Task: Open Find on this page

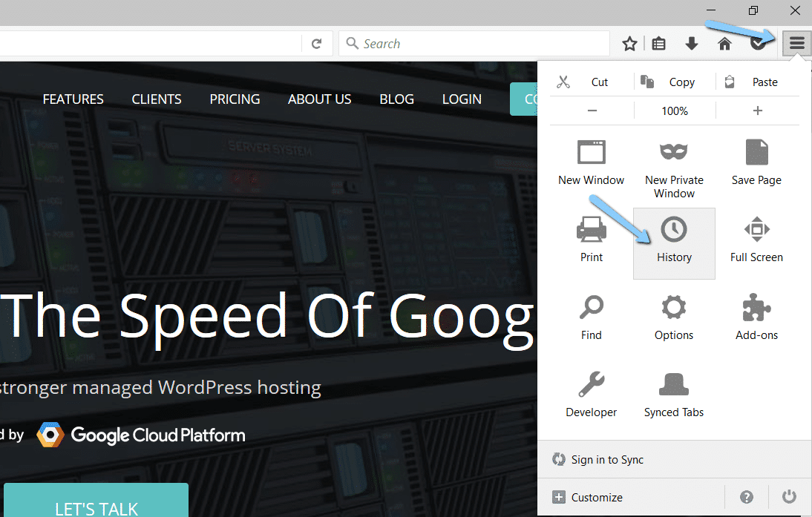Action: (591, 315)
